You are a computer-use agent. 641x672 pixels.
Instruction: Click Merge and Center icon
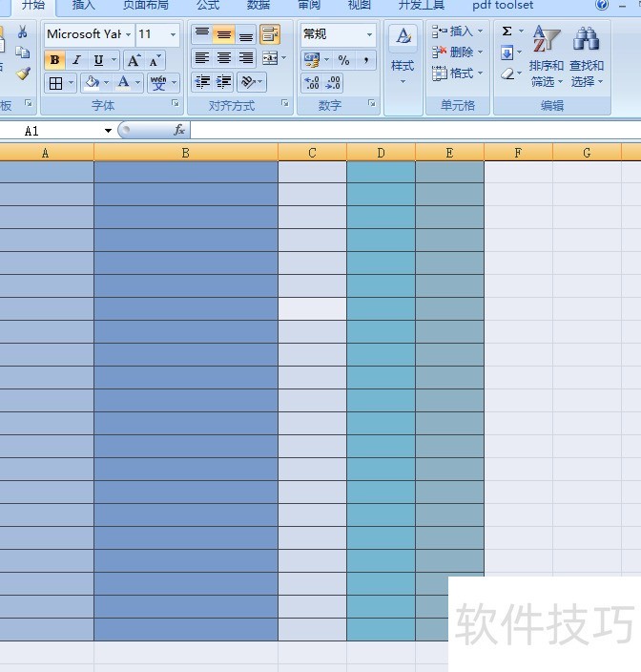pyautogui.click(x=270, y=58)
